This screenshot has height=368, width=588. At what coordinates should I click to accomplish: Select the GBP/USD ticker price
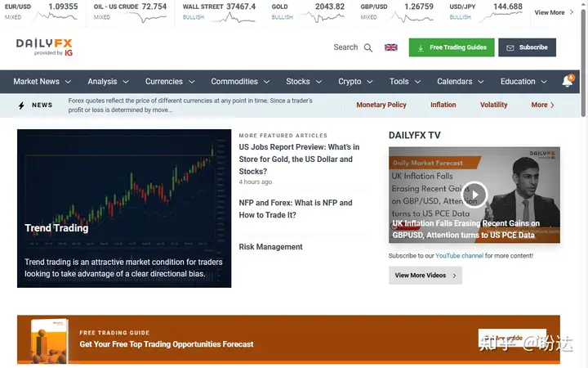coord(418,7)
